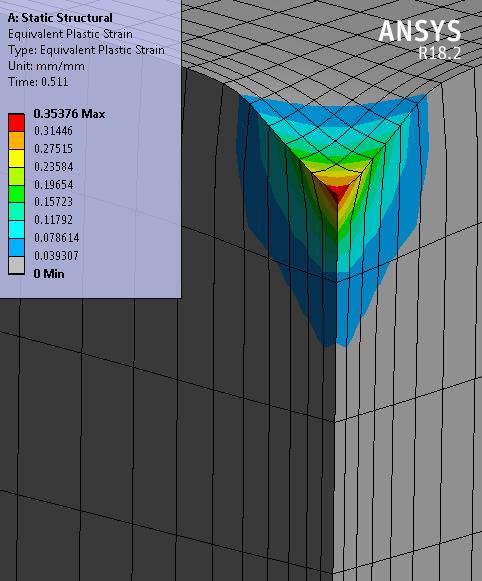The width and height of the screenshot is (482, 581).
Task: Click the Type: Equivalent Plastic Strain text
Action: coord(86,50)
